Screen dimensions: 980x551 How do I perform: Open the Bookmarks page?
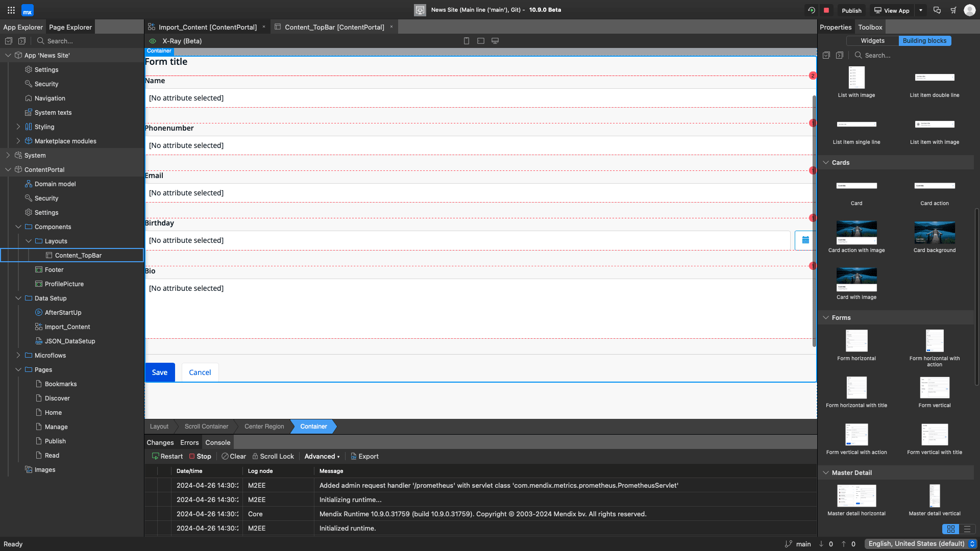[61, 384]
